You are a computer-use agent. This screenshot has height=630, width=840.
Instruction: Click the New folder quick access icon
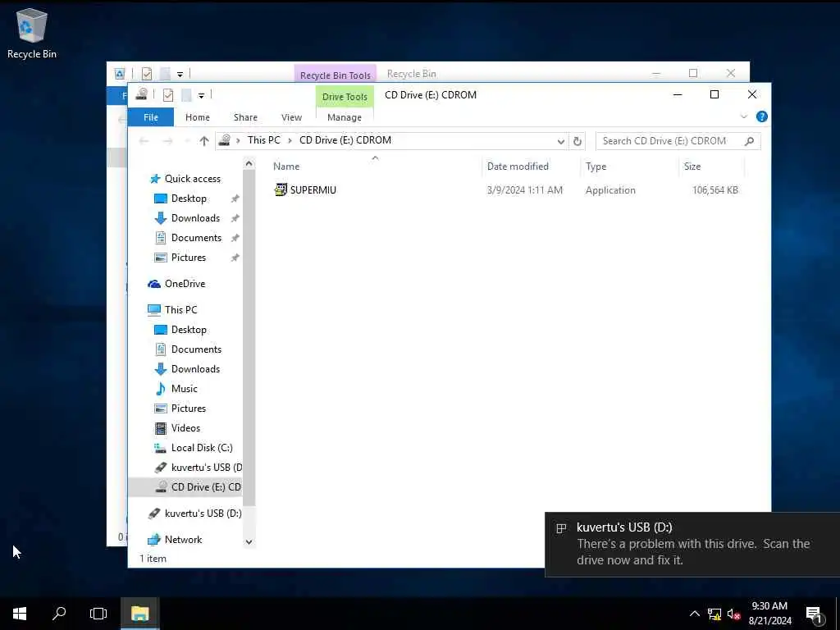[186, 95]
